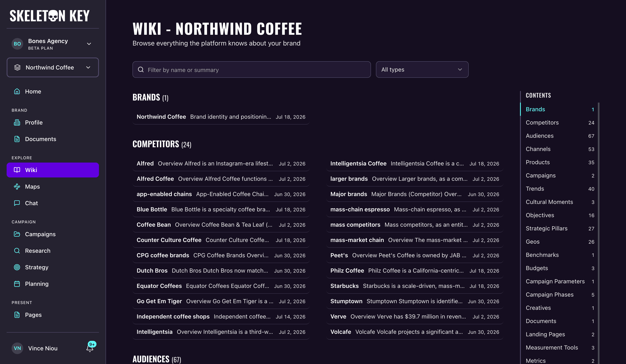Open the Philz Coffee entry
This screenshot has width=626, height=364.
click(415, 271)
